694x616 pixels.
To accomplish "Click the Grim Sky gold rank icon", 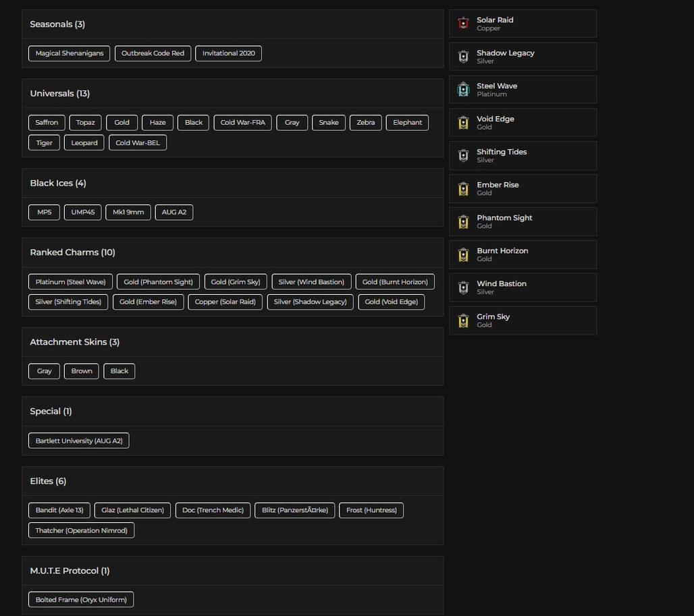I will [x=463, y=321].
